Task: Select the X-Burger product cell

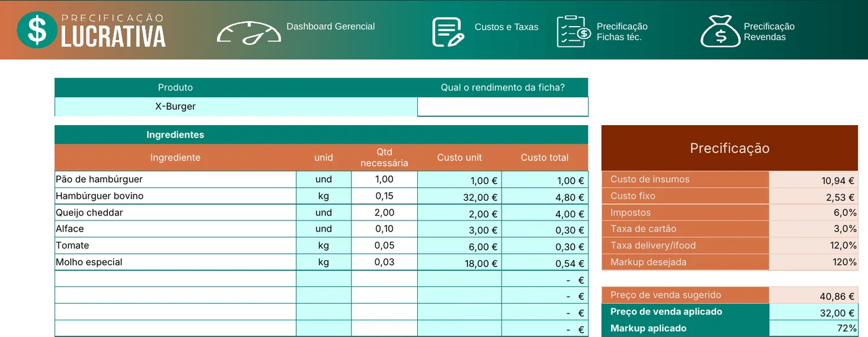Action: tap(236, 107)
